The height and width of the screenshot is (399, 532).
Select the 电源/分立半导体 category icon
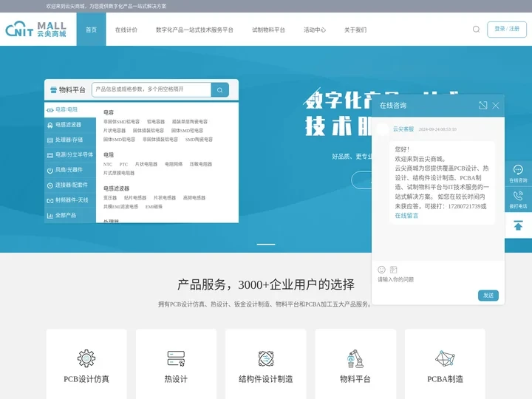pos(50,155)
